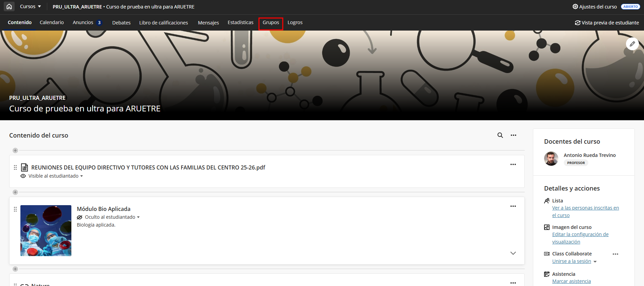Image resolution: width=644 pixels, height=286 pixels.
Task: Switch to the Grupos tab
Action: tap(271, 23)
